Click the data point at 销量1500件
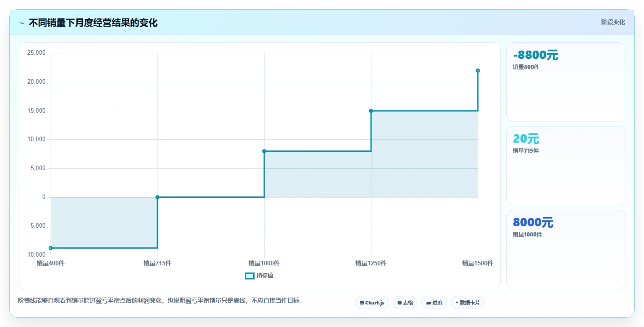The height and width of the screenshot is (327, 644). (x=478, y=70)
